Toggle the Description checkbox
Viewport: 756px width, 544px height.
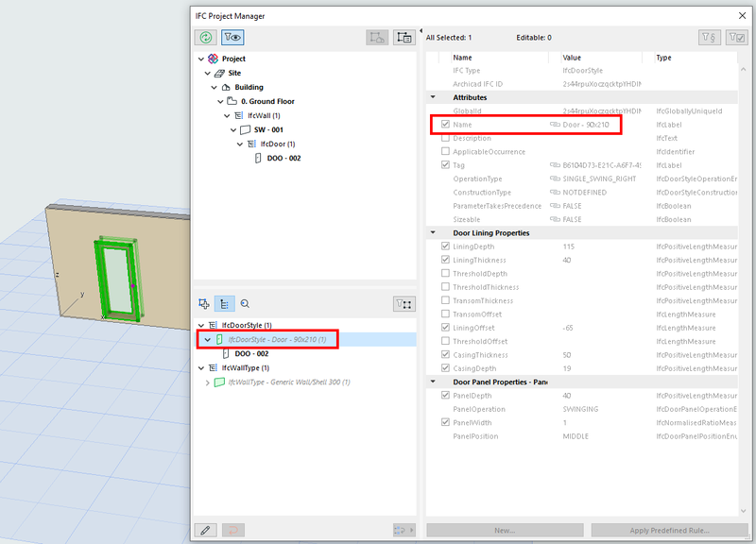coord(445,138)
